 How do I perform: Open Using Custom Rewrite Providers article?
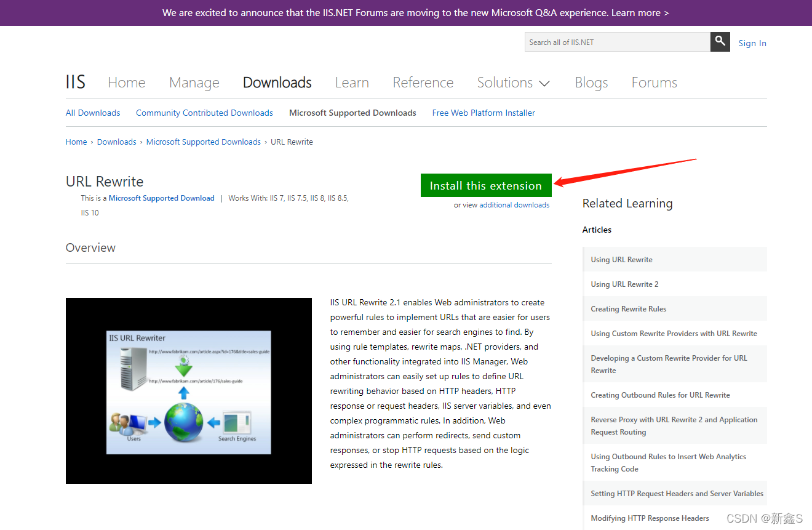[x=674, y=334]
